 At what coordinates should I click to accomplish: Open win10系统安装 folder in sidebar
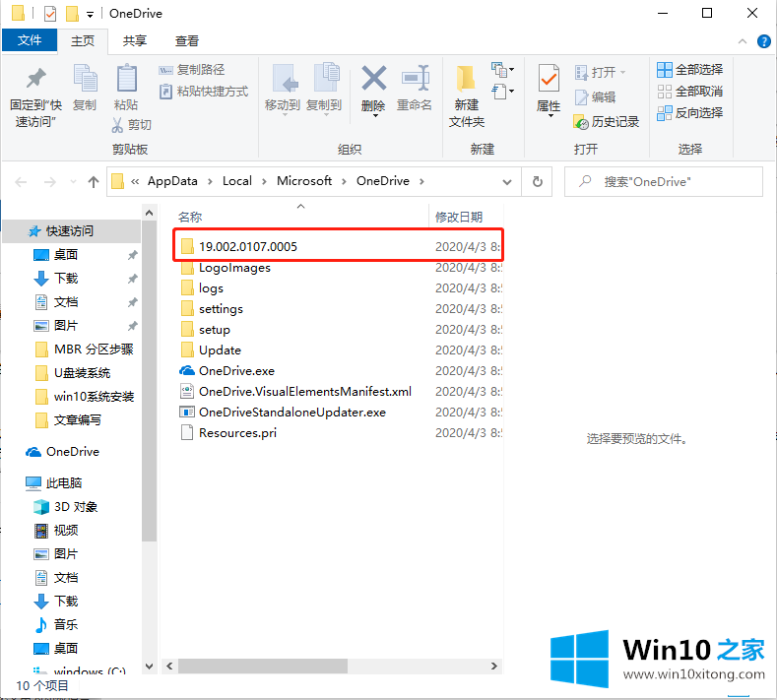tap(86, 397)
